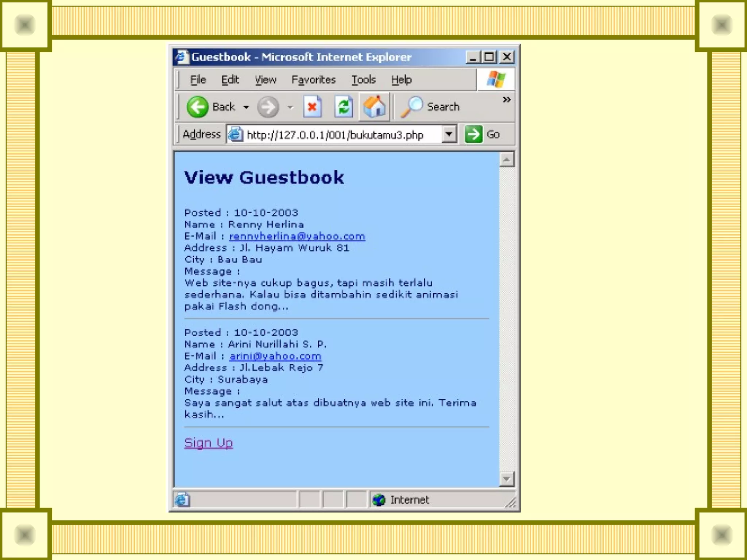Click the View Guestbook heading

pos(264,178)
